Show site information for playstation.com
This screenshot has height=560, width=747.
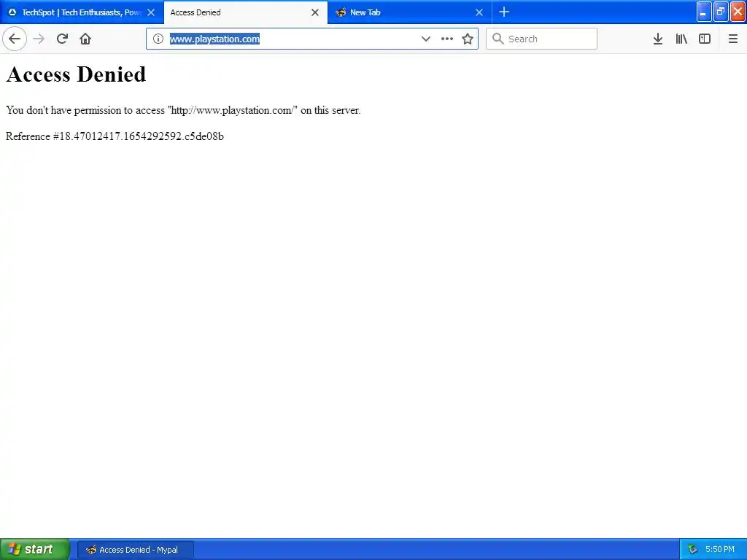[x=158, y=39]
